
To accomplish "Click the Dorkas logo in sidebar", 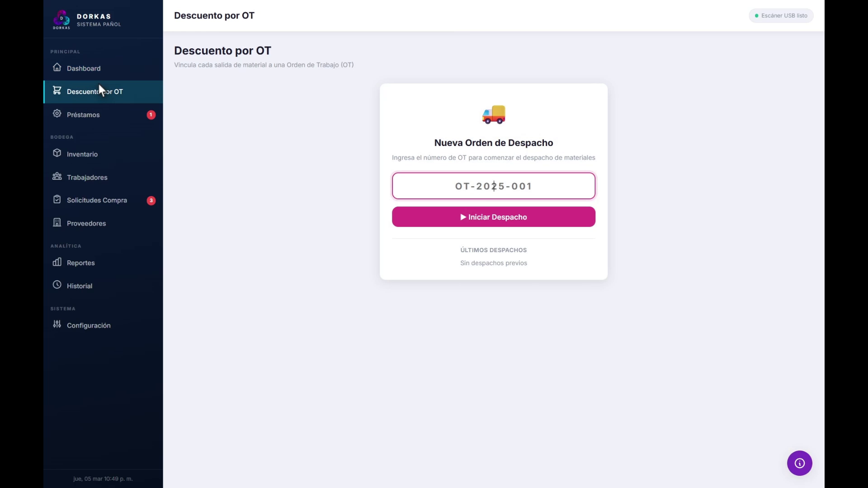I will click(62, 19).
